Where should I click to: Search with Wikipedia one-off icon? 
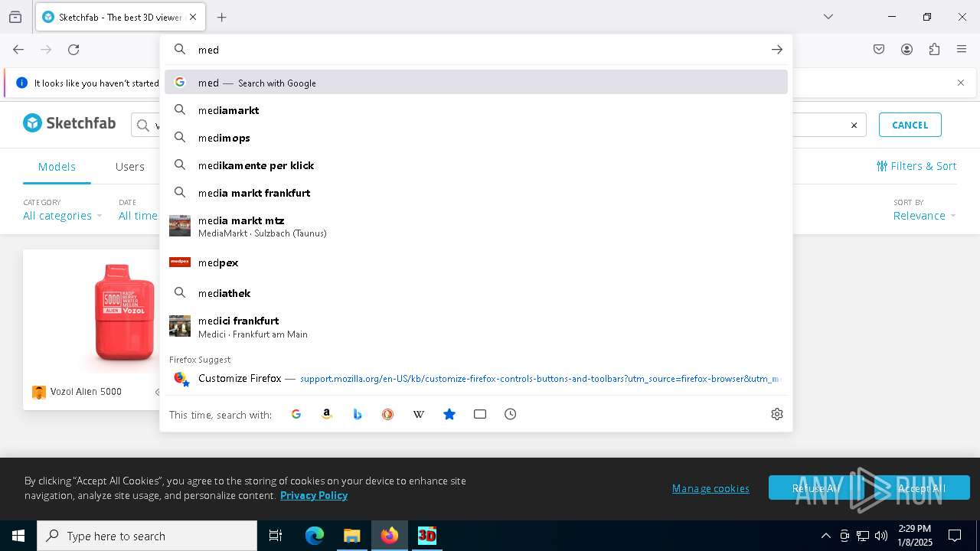tap(419, 414)
